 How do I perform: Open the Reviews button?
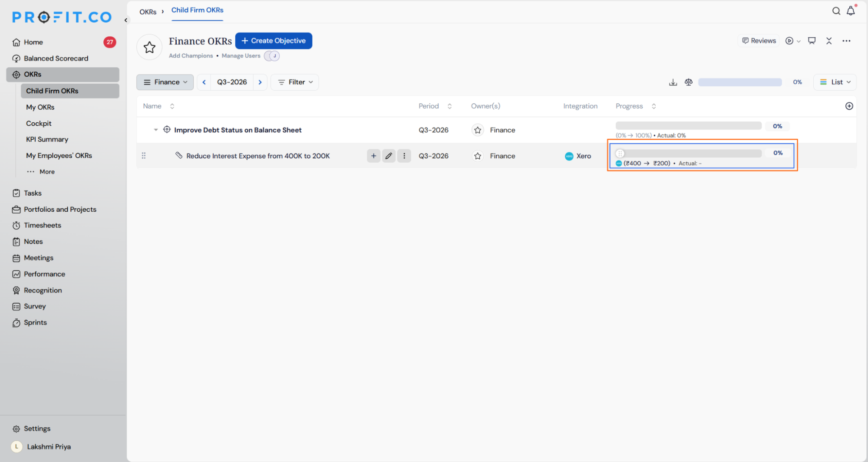[759, 41]
